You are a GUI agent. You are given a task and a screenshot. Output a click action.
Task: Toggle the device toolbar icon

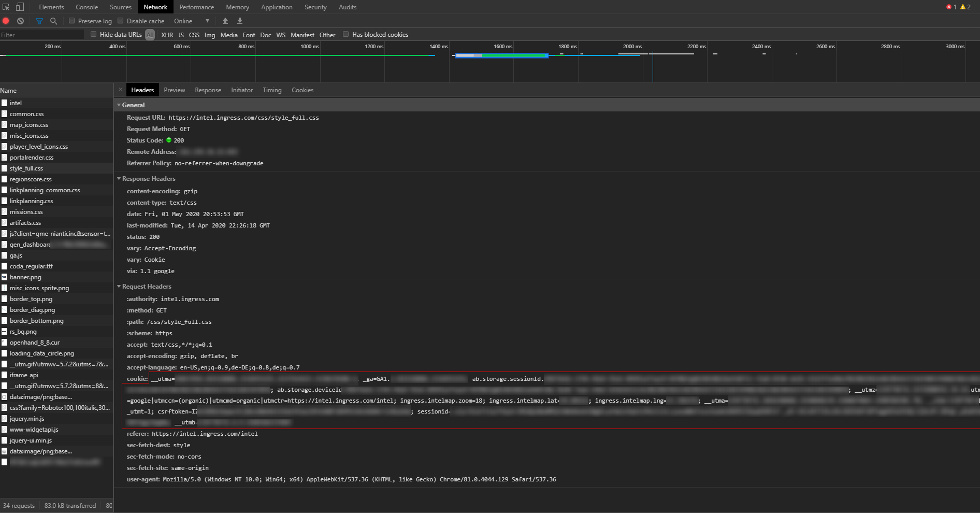(20, 7)
